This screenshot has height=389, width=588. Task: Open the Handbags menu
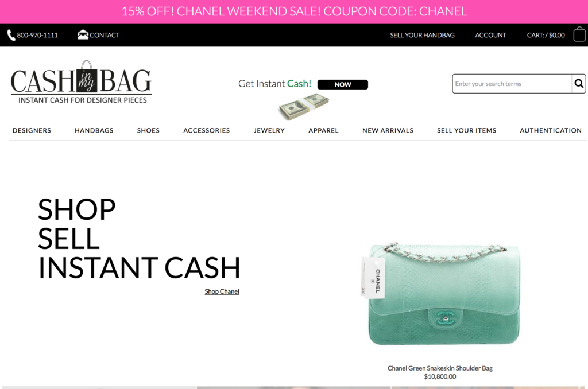click(94, 130)
